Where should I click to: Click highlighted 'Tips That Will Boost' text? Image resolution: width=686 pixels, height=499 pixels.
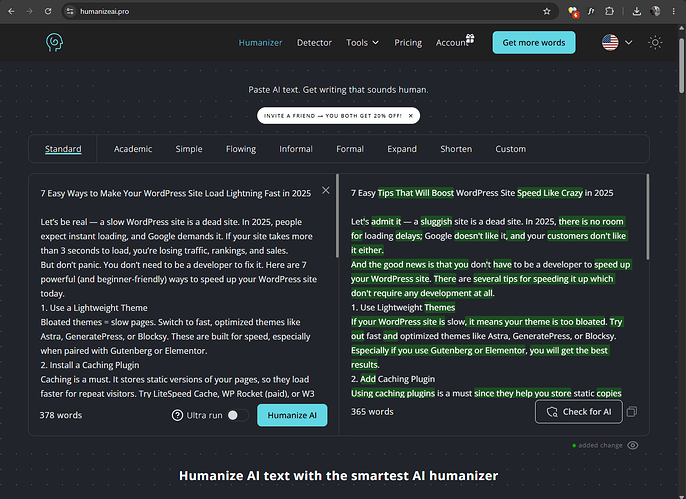click(x=416, y=193)
